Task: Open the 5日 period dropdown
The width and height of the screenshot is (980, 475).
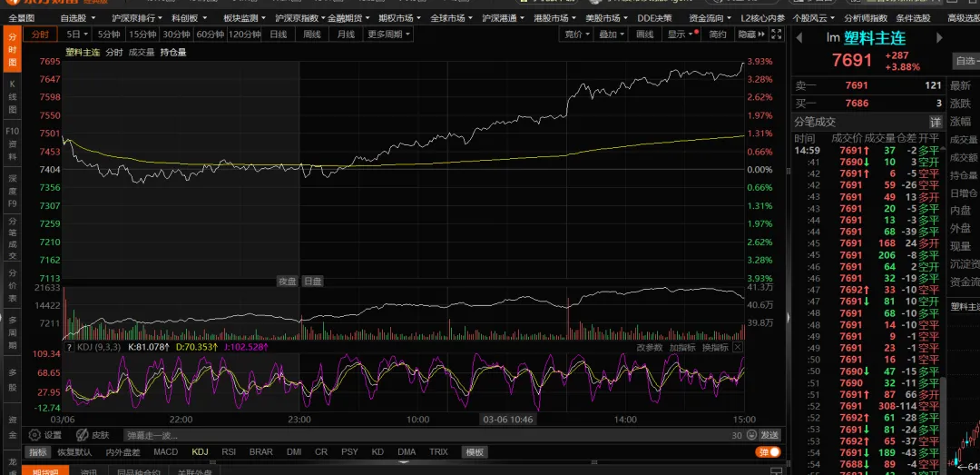Action: [x=77, y=35]
